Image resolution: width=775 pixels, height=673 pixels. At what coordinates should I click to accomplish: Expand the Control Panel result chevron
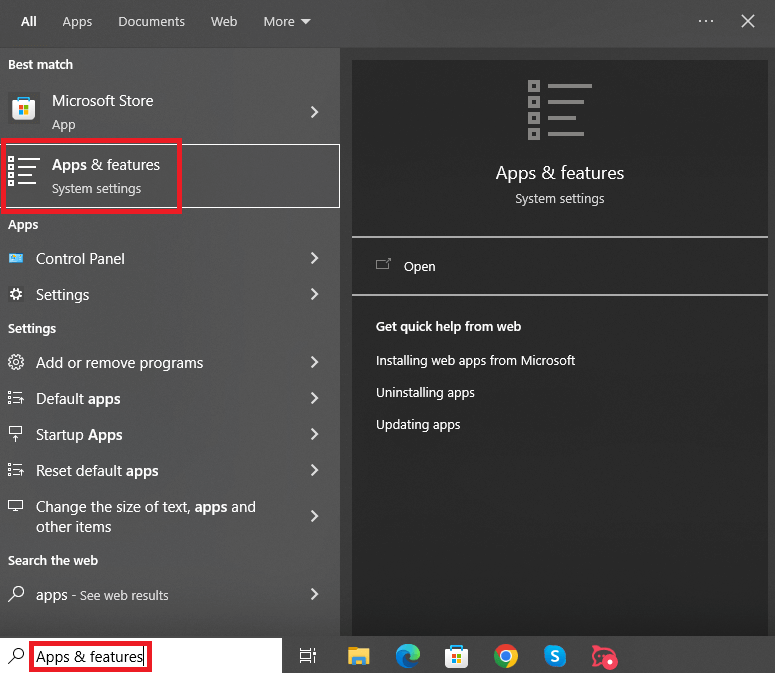click(x=314, y=258)
